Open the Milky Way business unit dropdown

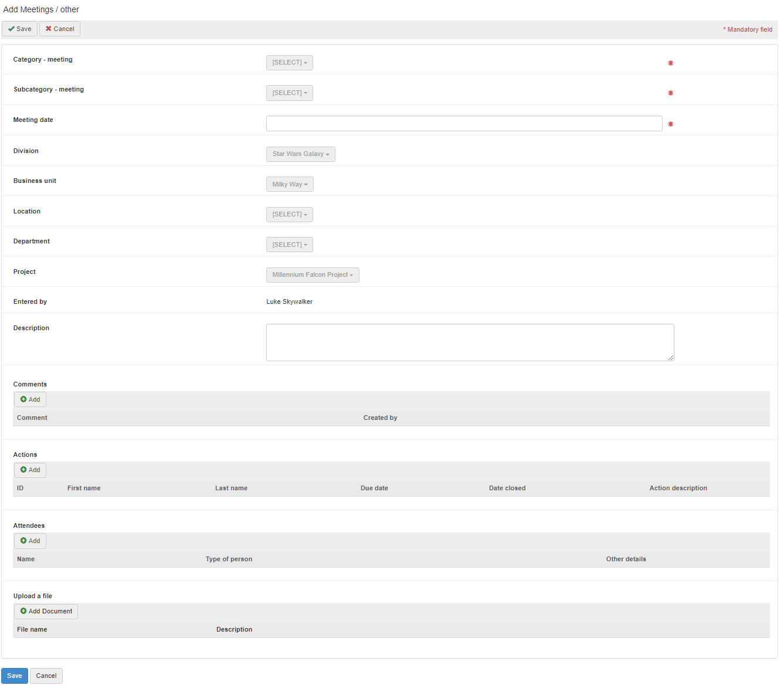click(290, 184)
